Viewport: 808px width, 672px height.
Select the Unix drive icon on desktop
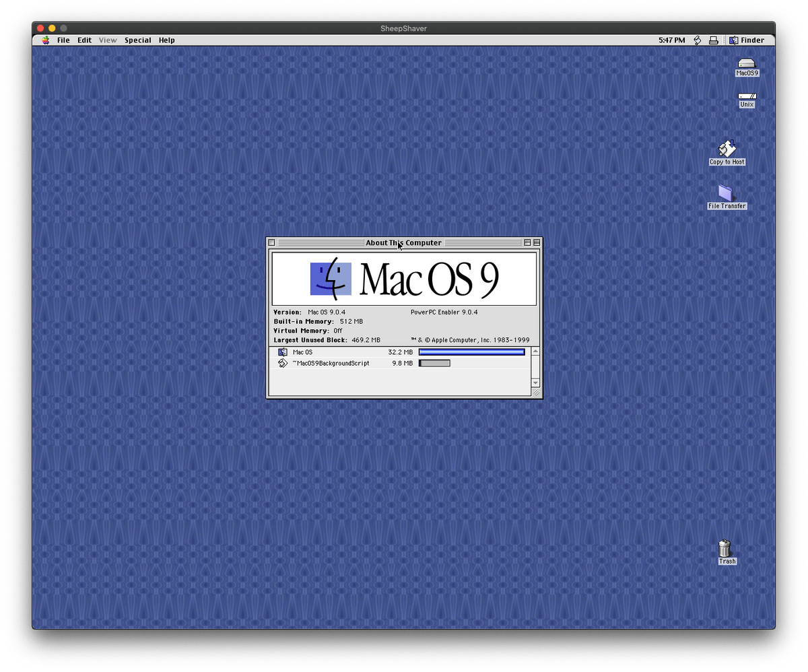click(747, 97)
